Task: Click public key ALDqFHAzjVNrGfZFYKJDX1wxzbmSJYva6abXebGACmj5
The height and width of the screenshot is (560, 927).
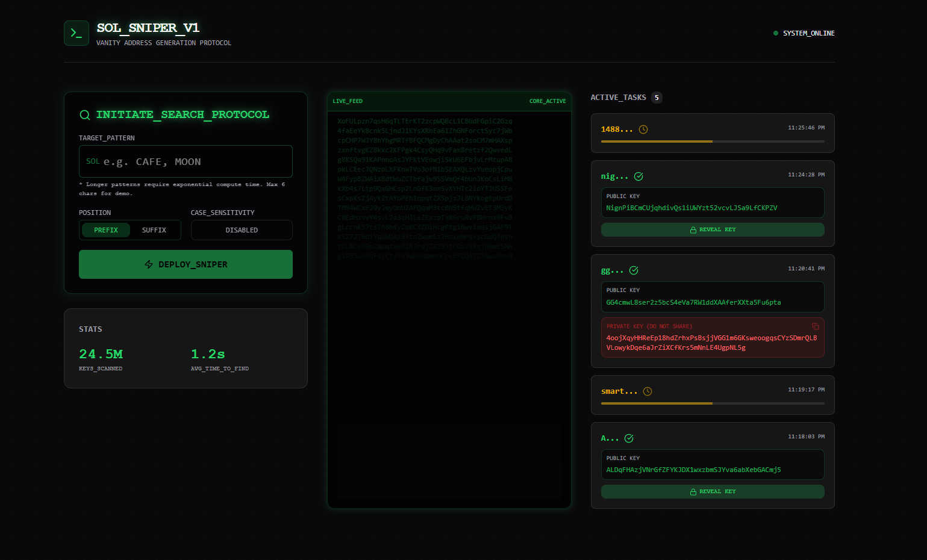Action: (x=693, y=470)
